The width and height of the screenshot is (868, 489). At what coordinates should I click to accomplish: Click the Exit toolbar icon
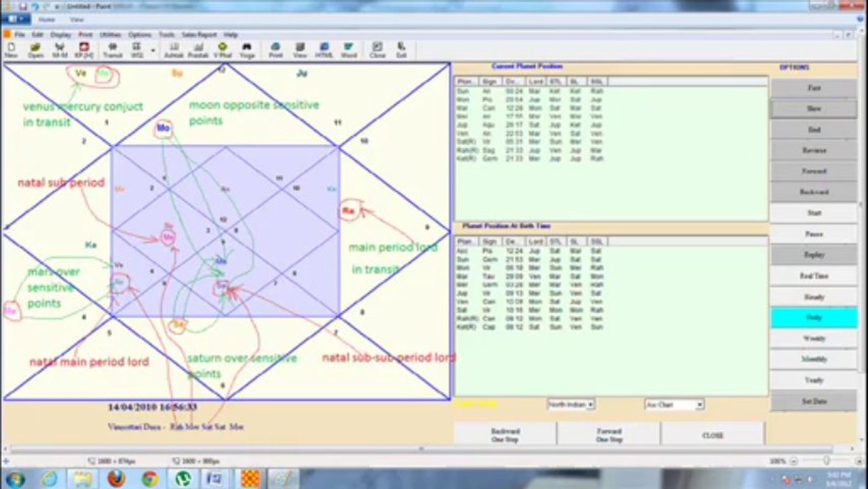click(x=402, y=50)
